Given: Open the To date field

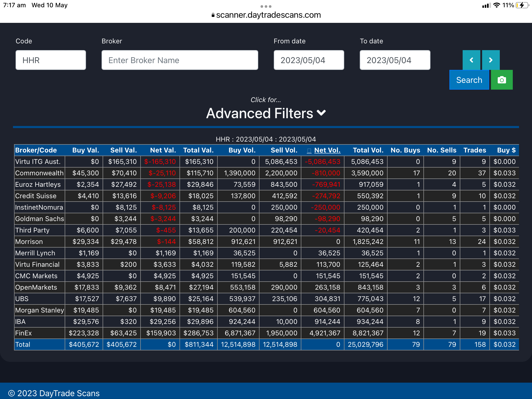Looking at the screenshot, I should click(x=395, y=60).
